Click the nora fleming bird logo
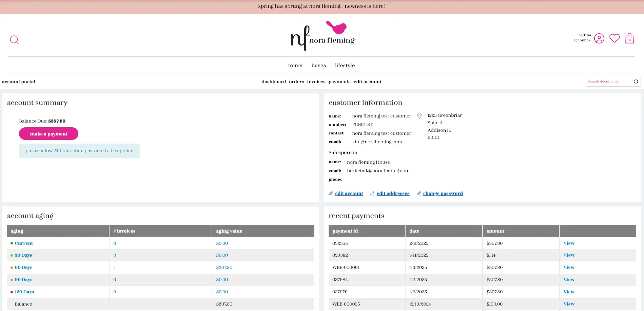Viewport: 644px width, 311px height. click(x=323, y=36)
